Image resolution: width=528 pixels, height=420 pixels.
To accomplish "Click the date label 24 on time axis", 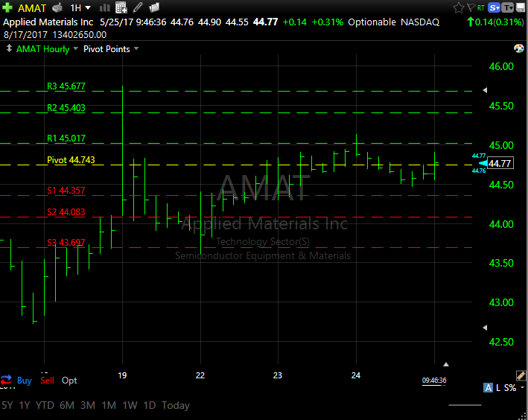I will 356,375.
